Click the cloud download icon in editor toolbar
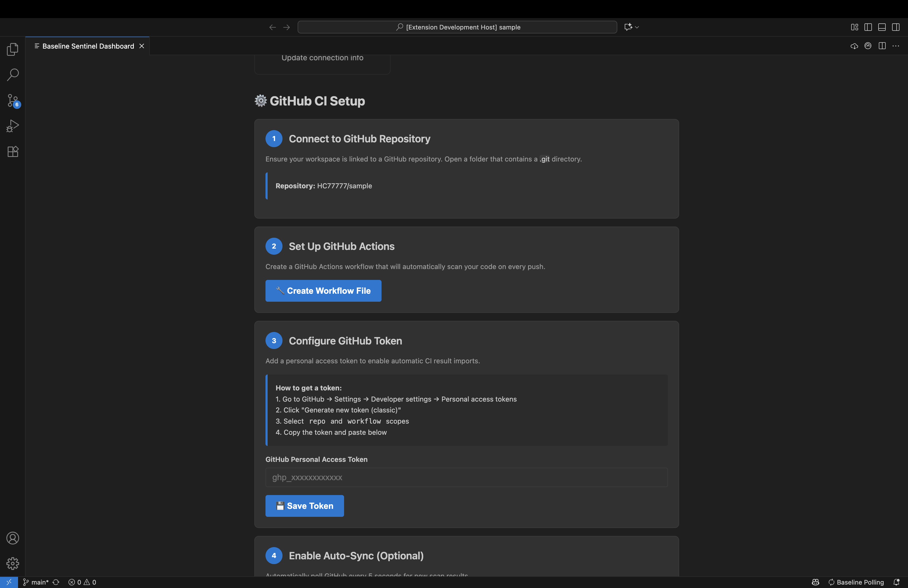The image size is (908, 588). point(854,46)
